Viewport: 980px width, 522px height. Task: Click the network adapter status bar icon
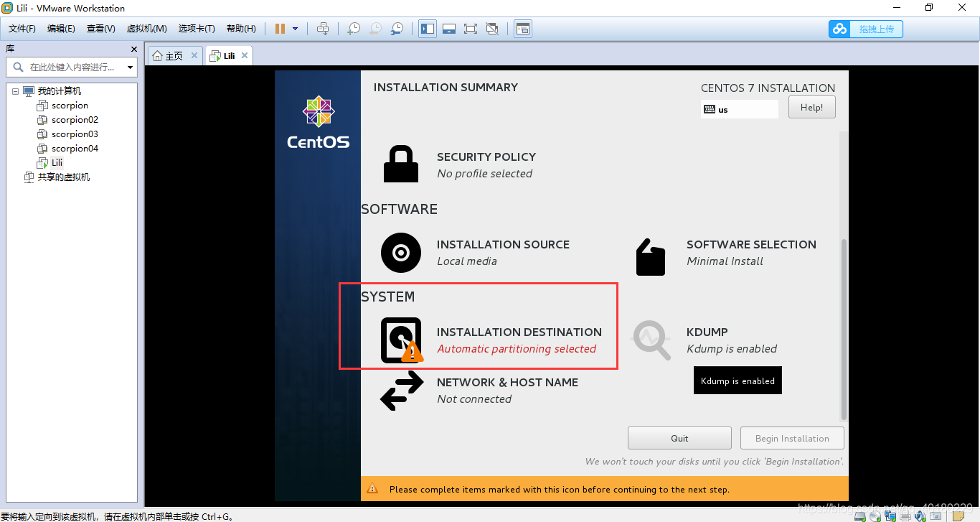point(890,516)
